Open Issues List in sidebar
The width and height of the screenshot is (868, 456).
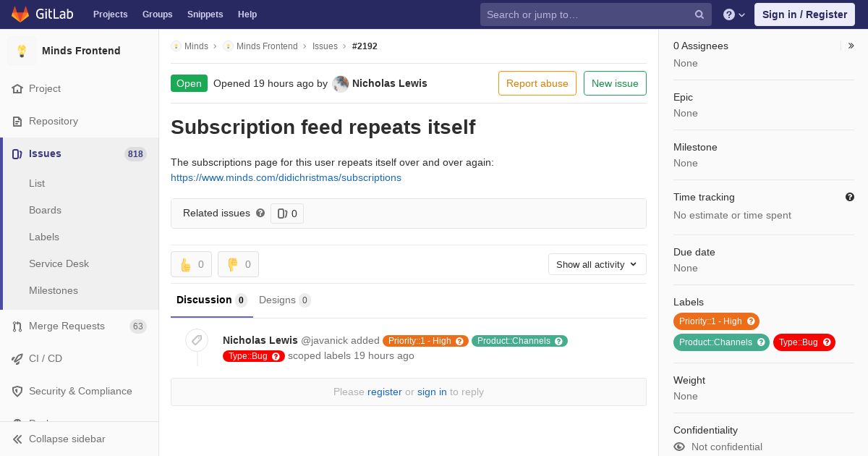pos(37,183)
